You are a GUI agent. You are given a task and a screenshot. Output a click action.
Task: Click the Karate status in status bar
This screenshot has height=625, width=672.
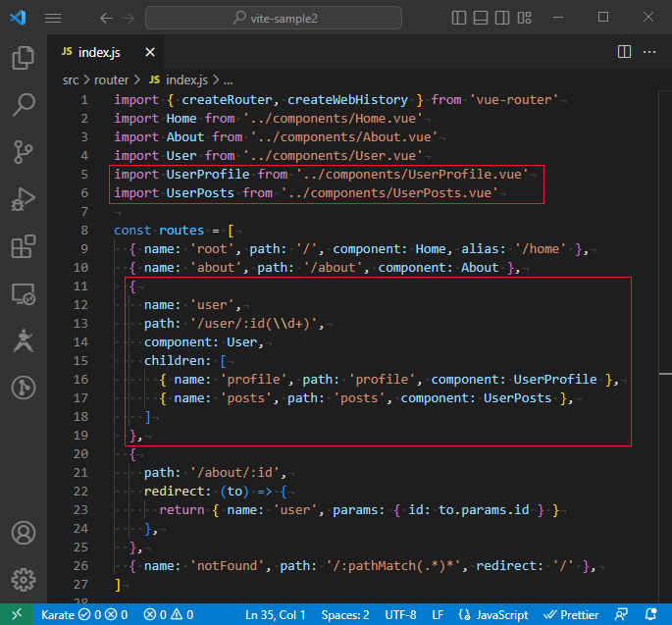(x=84, y=615)
